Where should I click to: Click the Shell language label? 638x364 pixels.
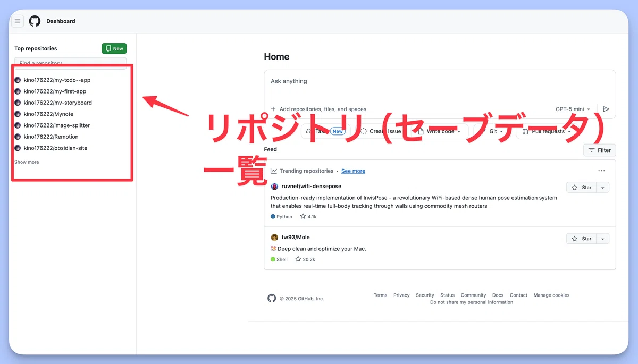(279, 260)
